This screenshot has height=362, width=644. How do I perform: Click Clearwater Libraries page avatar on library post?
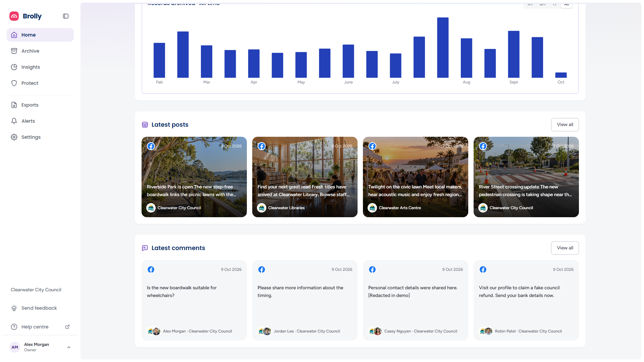click(262, 208)
